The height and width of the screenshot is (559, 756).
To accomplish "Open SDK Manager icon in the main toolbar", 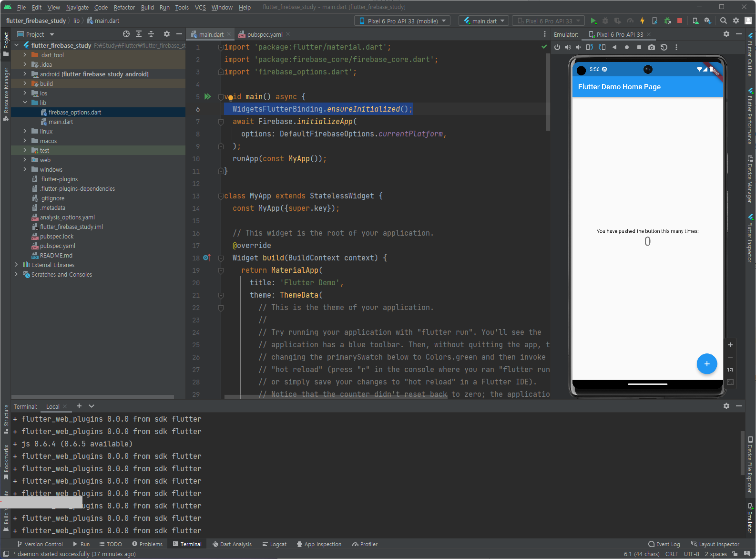I will tap(708, 21).
